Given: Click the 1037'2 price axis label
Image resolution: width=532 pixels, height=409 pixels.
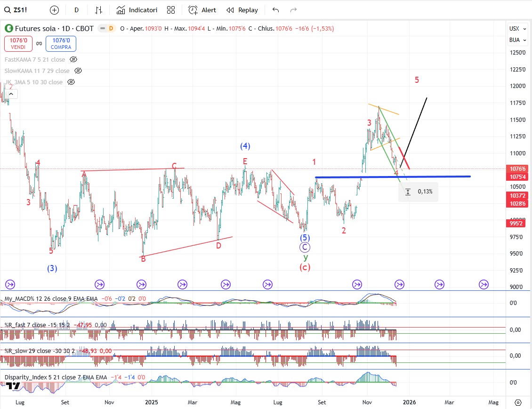Looking at the screenshot, I should tap(517, 196).
